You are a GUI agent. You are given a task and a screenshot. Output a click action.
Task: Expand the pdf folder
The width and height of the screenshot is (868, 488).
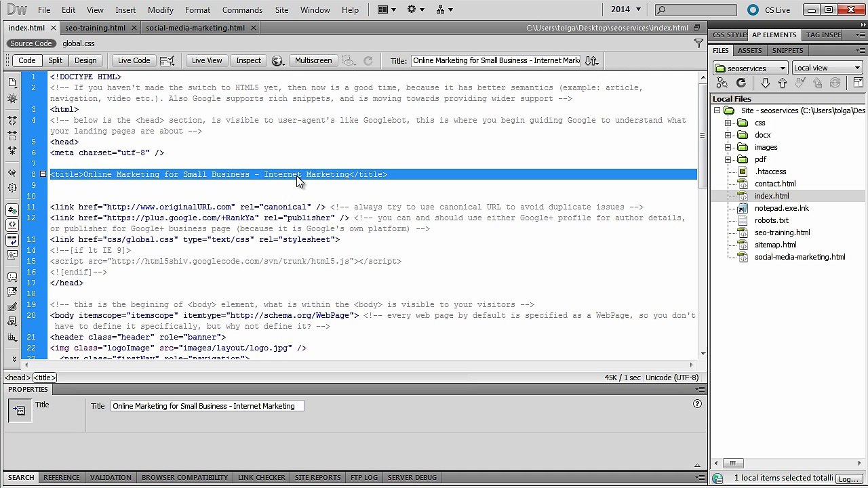(728, 160)
